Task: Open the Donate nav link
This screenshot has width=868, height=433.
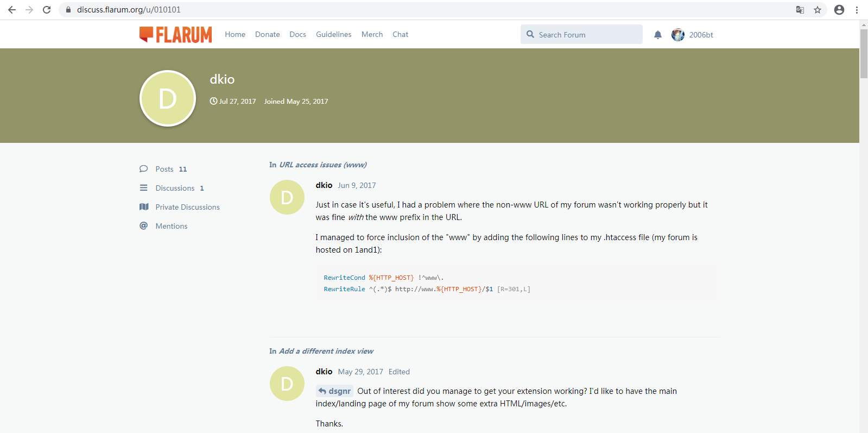Action: click(x=268, y=34)
